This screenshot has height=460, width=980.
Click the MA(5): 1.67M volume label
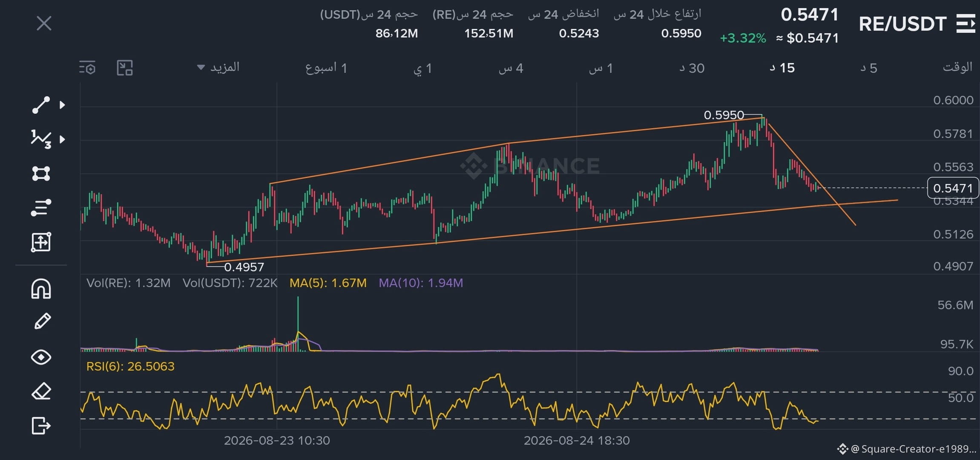click(x=328, y=283)
